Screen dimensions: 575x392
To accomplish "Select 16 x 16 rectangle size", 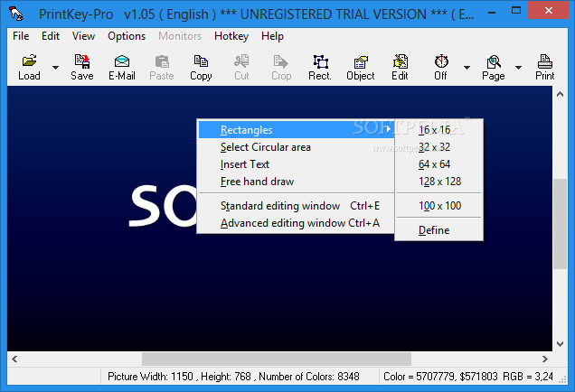I will 439,130.
